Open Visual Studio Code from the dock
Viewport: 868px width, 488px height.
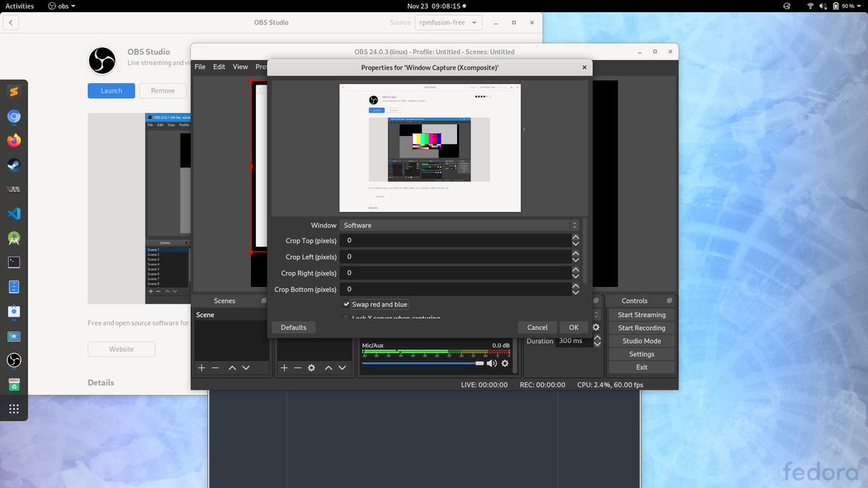pos(14,214)
